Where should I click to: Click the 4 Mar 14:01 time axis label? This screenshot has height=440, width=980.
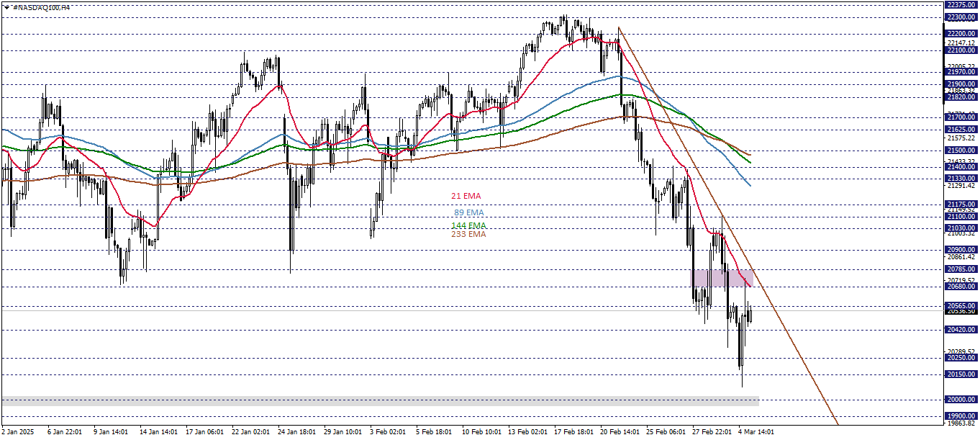point(756,432)
